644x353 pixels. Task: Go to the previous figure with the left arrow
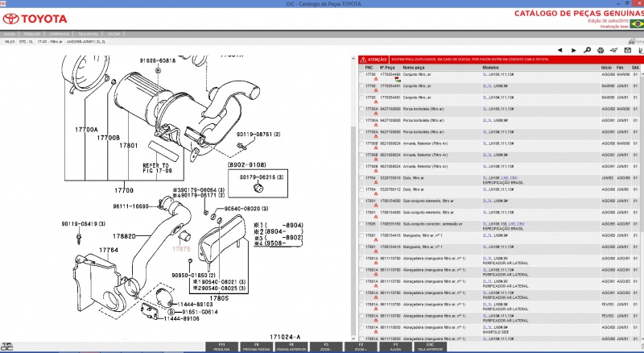pos(559,50)
